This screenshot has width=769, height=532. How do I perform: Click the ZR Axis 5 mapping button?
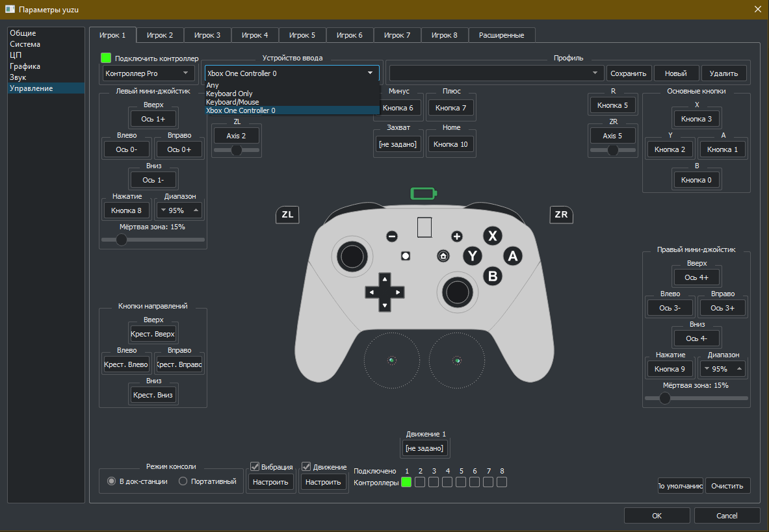tap(612, 135)
